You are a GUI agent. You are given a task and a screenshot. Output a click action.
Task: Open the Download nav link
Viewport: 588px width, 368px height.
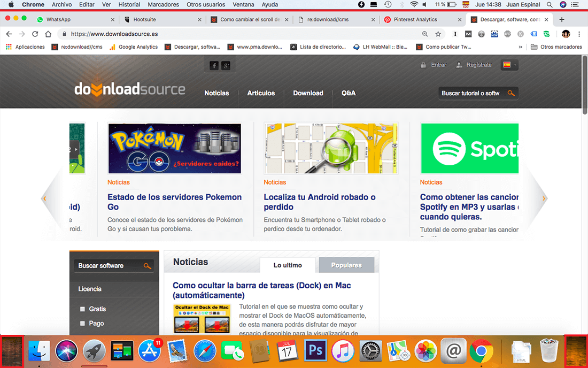click(308, 93)
